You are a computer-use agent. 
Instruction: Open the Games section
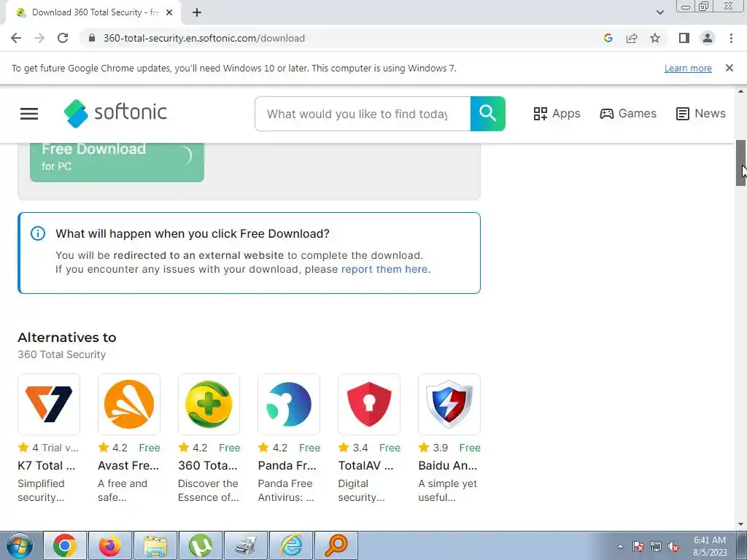pyautogui.click(x=628, y=113)
